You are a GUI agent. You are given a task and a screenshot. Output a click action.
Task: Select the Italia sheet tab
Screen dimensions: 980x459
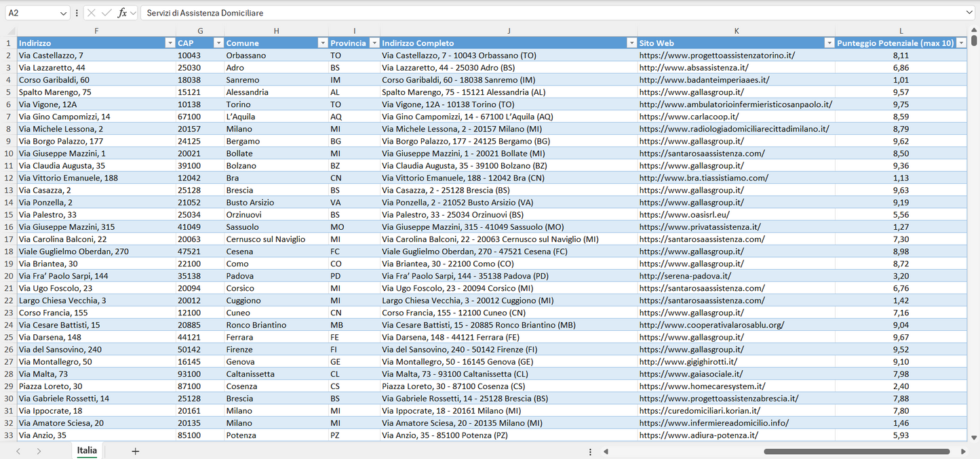pos(87,450)
